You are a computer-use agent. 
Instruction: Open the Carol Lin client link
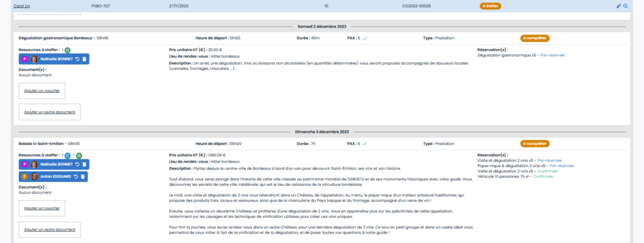point(22,6)
